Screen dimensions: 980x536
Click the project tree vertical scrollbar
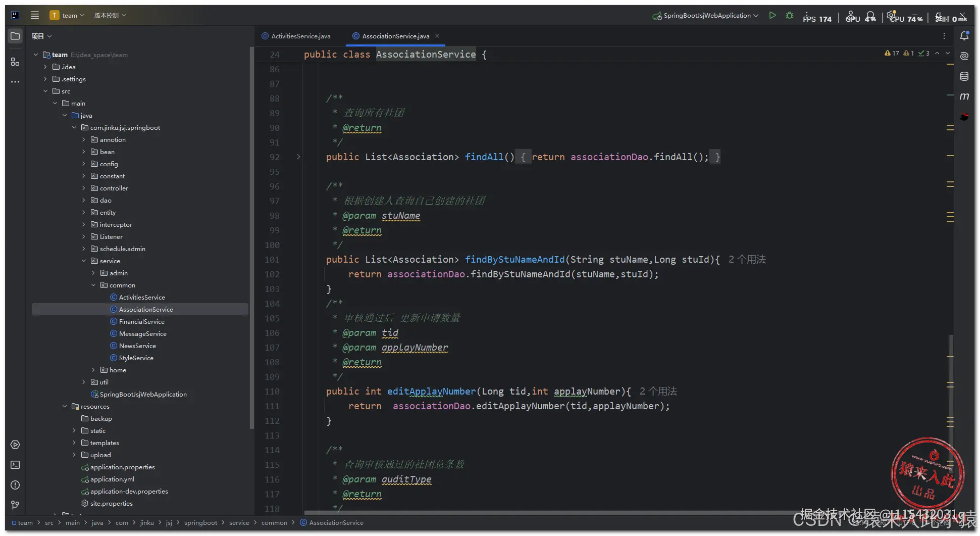251,237
